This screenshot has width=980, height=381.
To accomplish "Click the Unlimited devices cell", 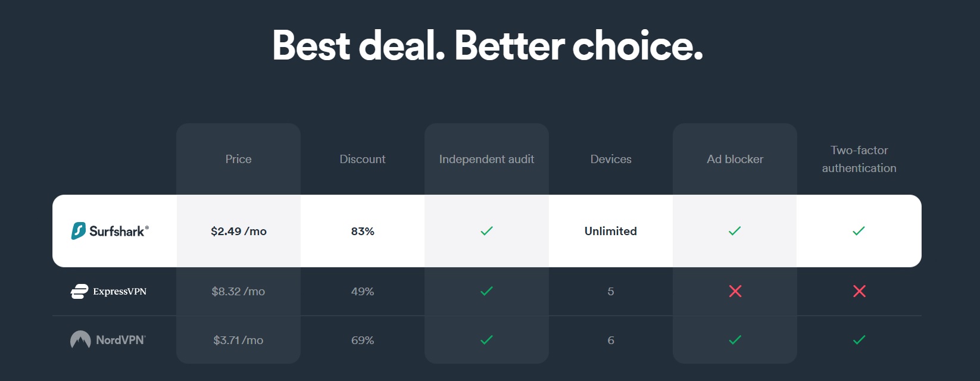I will click(611, 231).
